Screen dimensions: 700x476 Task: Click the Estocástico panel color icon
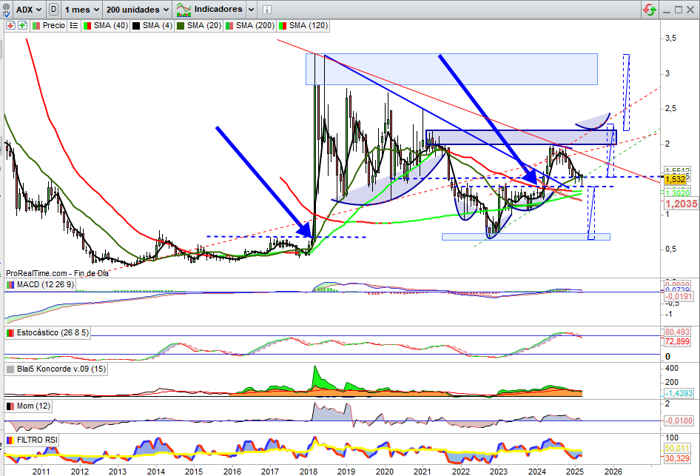tap(10, 333)
